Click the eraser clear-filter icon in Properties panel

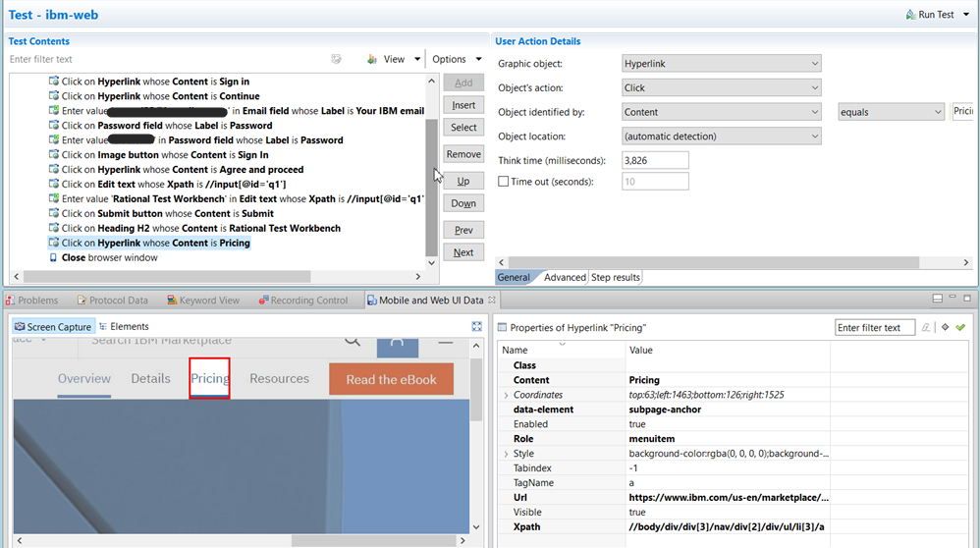926,327
